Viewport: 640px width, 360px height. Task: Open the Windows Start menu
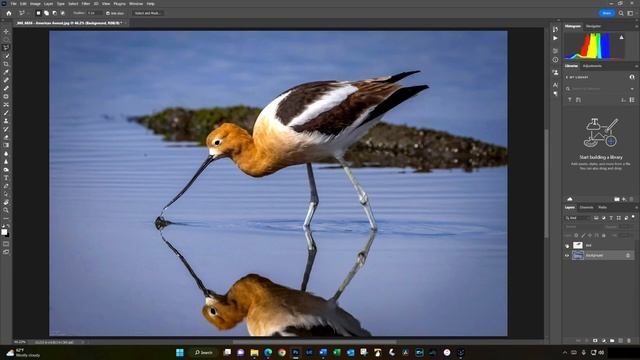(x=180, y=352)
